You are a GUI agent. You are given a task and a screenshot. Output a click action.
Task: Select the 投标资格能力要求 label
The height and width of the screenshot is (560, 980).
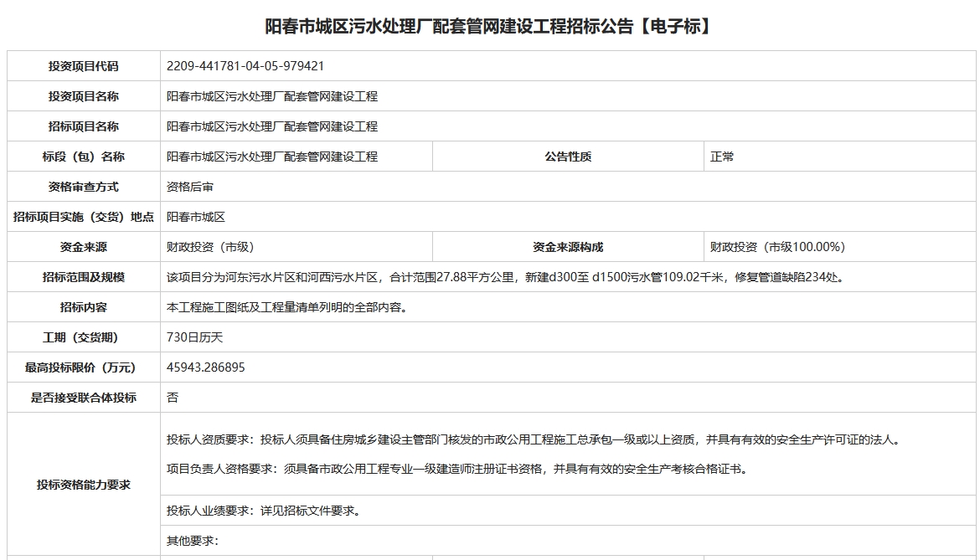84,486
